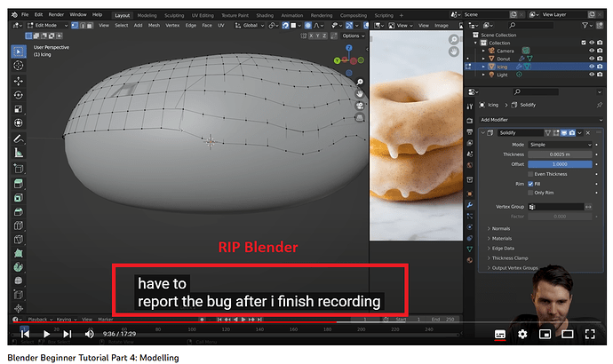Select the Scale tool

pyautogui.click(x=19, y=109)
